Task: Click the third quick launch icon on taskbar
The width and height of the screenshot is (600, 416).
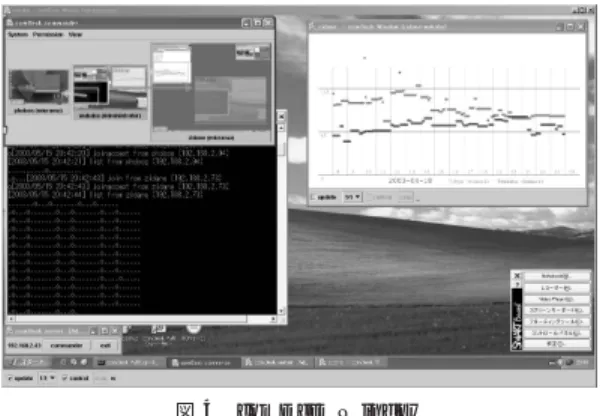Action: (84, 362)
